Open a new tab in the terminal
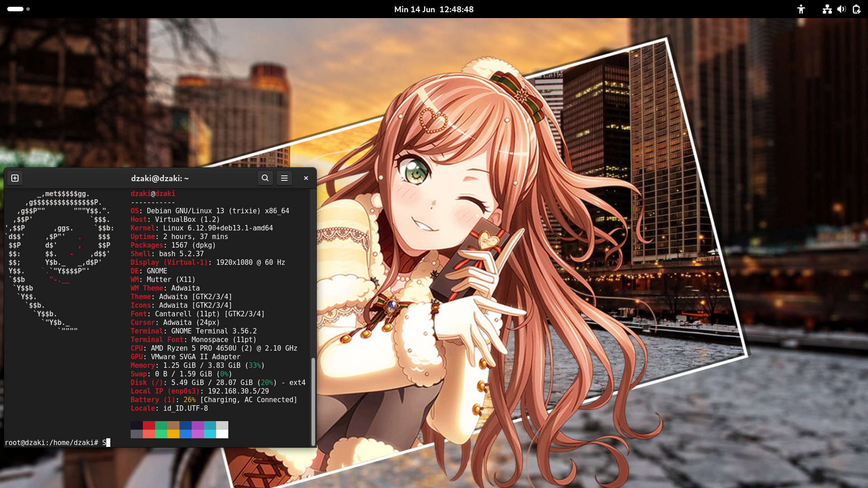 tap(15, 178)
